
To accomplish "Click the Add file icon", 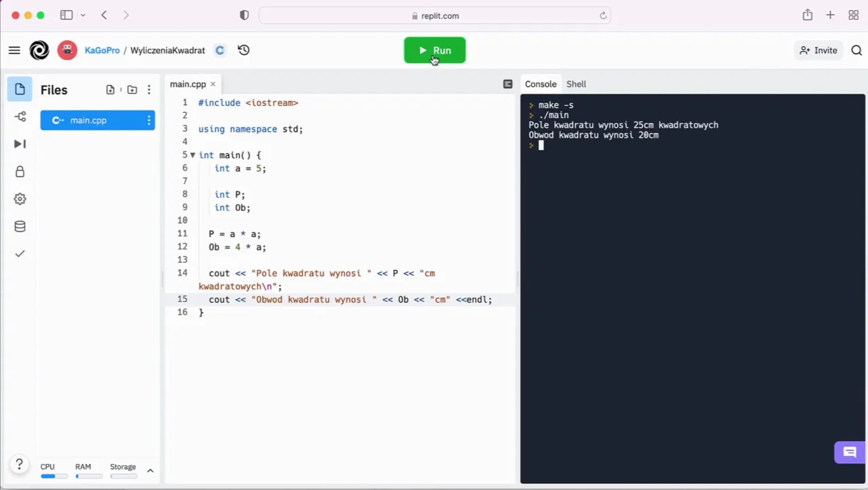I will [x=111, y=90].
